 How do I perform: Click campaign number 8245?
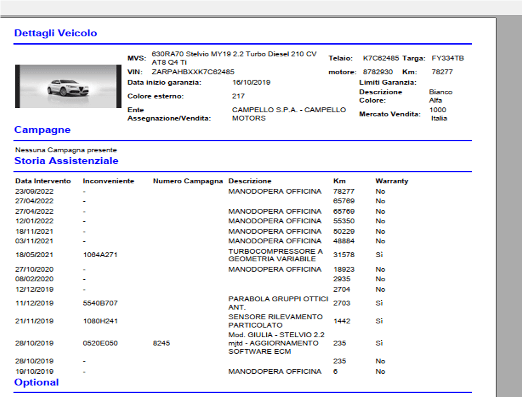[x=161, y=343]
